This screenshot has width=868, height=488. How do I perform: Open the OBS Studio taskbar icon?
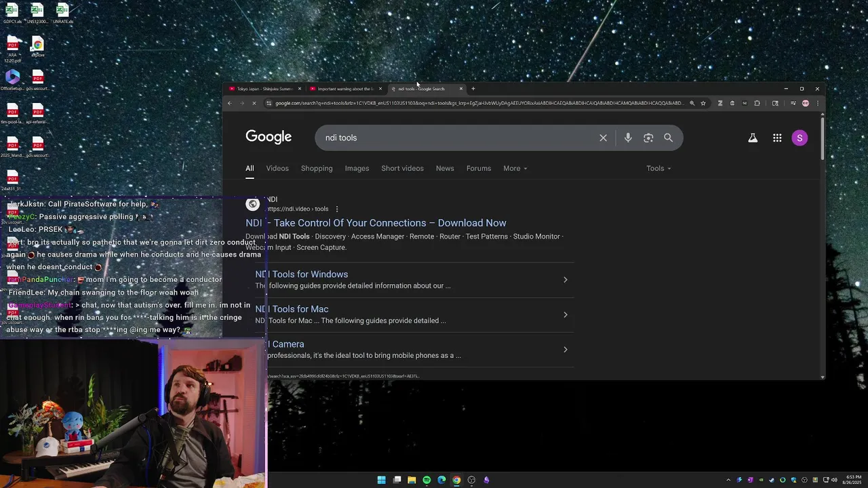(x=471, y=480)
